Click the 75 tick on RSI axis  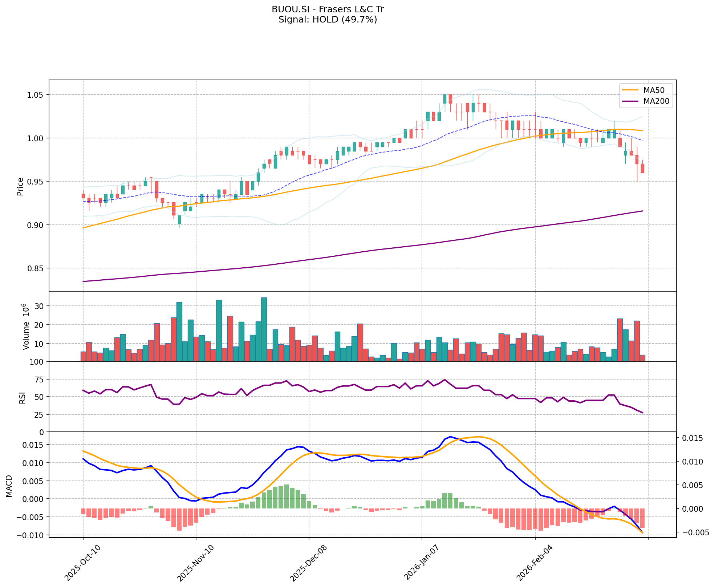coord(39,380)
